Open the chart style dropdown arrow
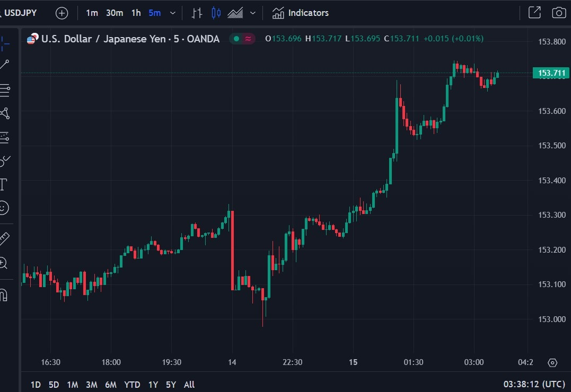Viewport: 571px width, 392px height. click(x=253, y=13)
